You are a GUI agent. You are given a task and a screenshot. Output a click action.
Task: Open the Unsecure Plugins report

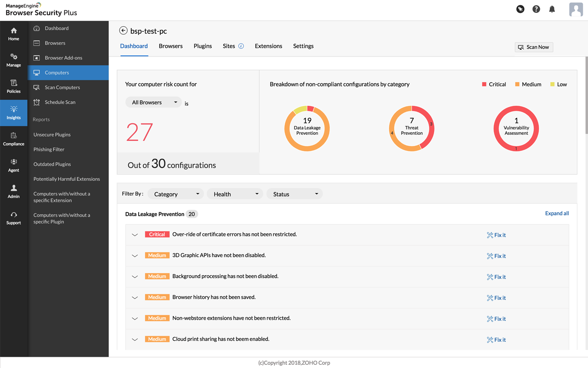52,134
